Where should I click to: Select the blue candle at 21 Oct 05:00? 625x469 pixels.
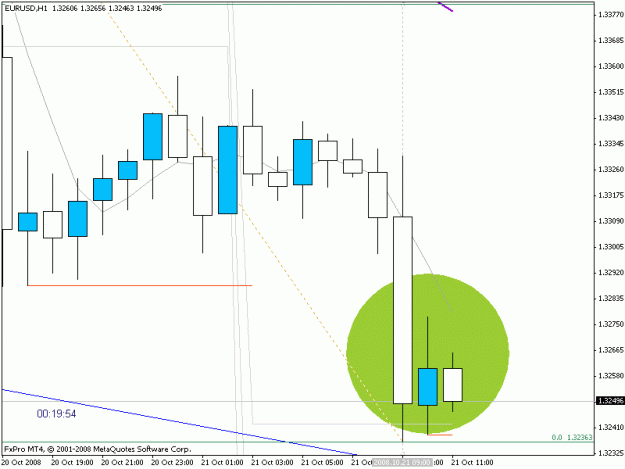pyautogui.click(x=303, y=162)
